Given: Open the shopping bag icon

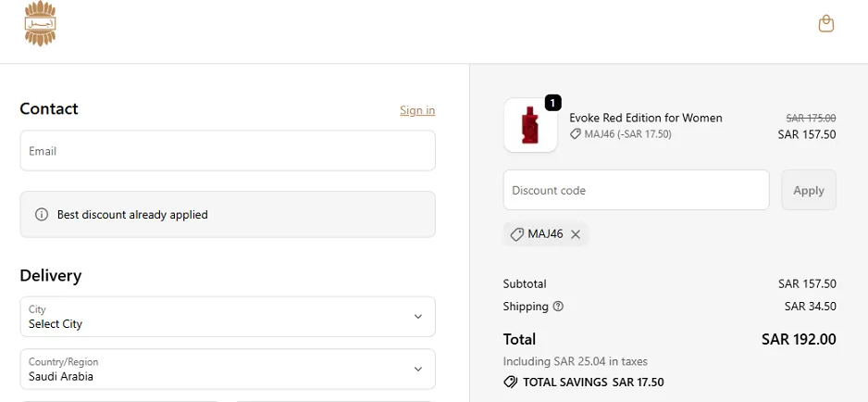Looking at the screenshot, I should 826,23.
